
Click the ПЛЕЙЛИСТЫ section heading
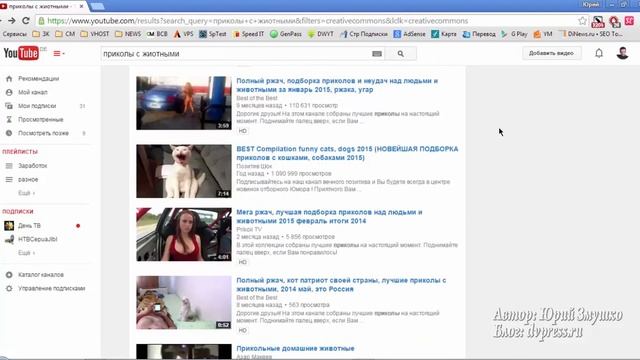pyautogui.click(x=20, y=151)
